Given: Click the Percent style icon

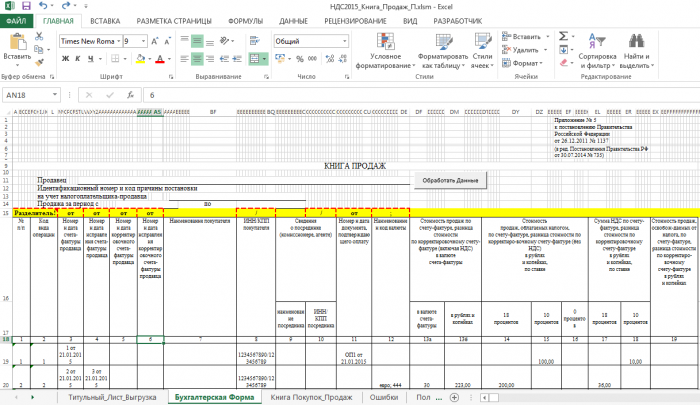Looking at the screenshot, I should pos(300,58).
